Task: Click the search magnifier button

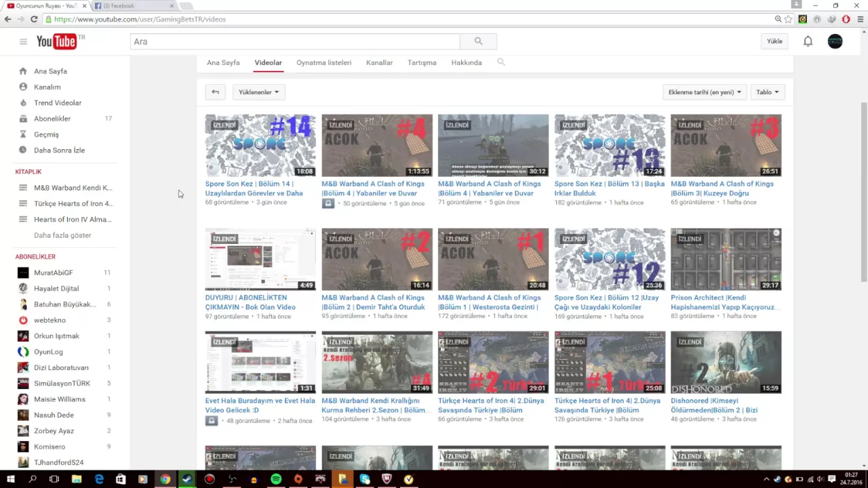Action: (x=478, y=41)
